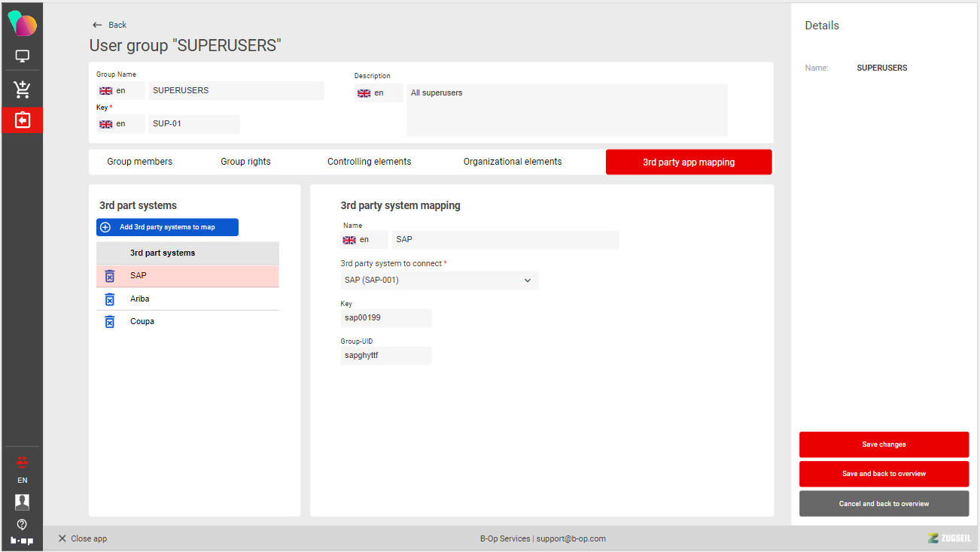Delete the SAP system mapping
The width and height of the screenshot is (980, 552).
109,276
